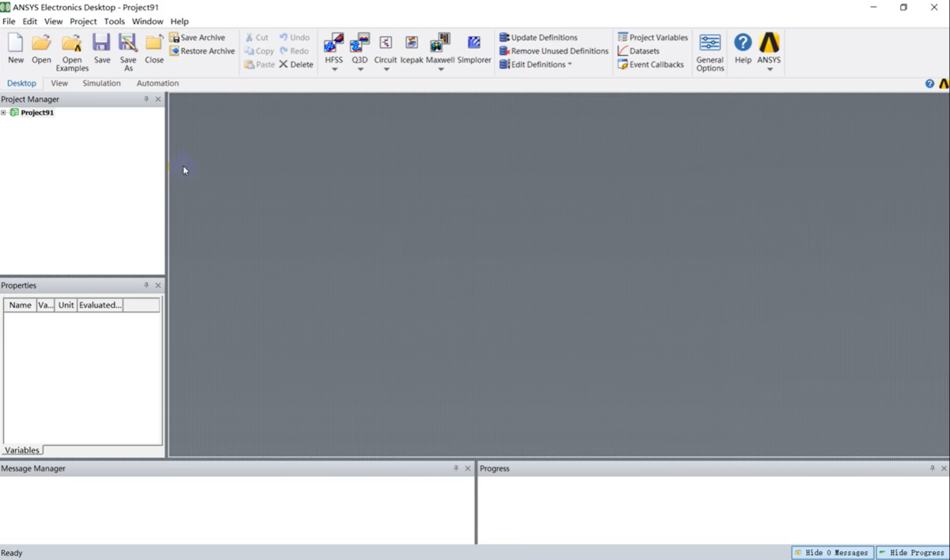Open Help from ribbon
Image resolution: width=950 pixels, height=560 pixels.
point(743,48)
